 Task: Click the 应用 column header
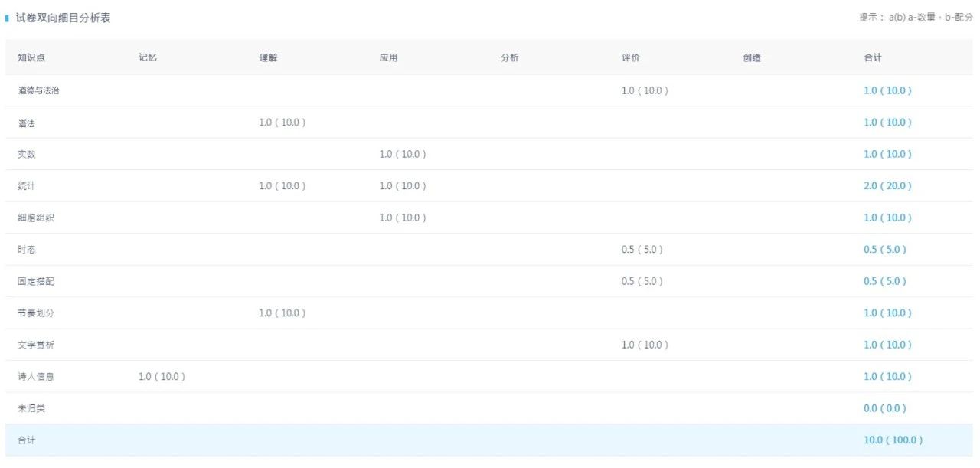tap(388, 57)
